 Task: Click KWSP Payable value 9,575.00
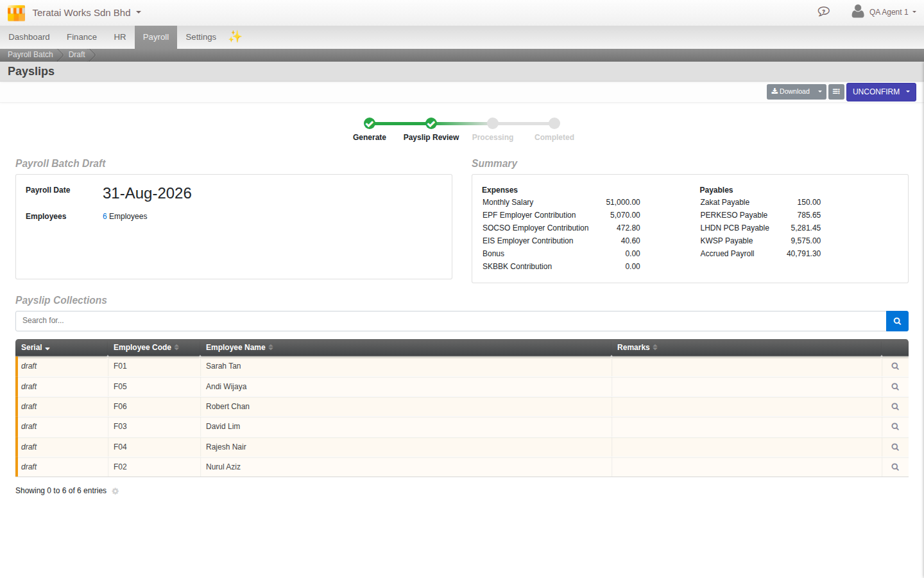coord(805,241)
